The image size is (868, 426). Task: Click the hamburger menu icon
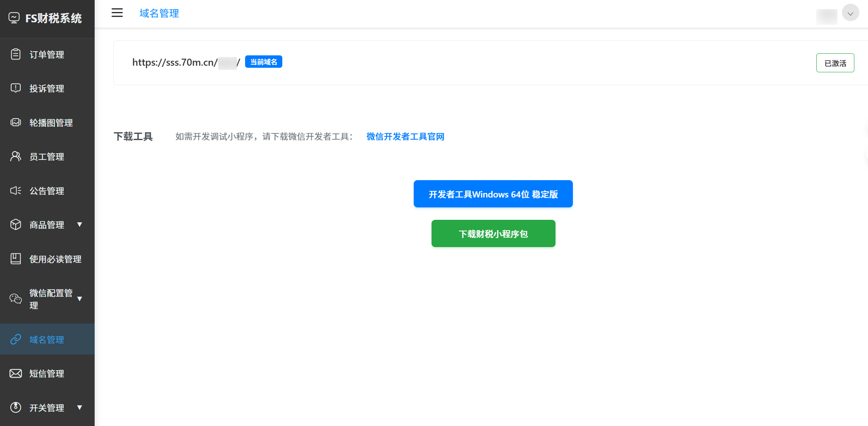click(117, 13)
